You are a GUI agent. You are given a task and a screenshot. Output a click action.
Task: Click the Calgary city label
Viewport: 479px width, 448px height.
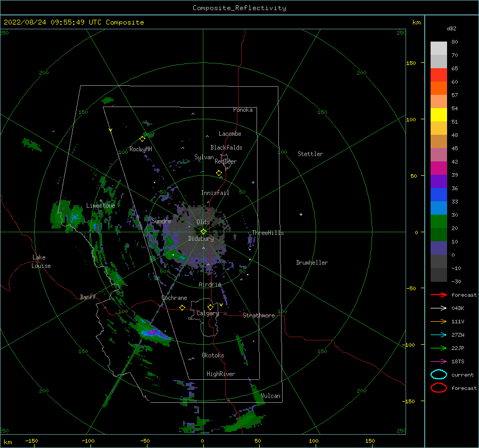pyautogui.click(x=208, y=313)
